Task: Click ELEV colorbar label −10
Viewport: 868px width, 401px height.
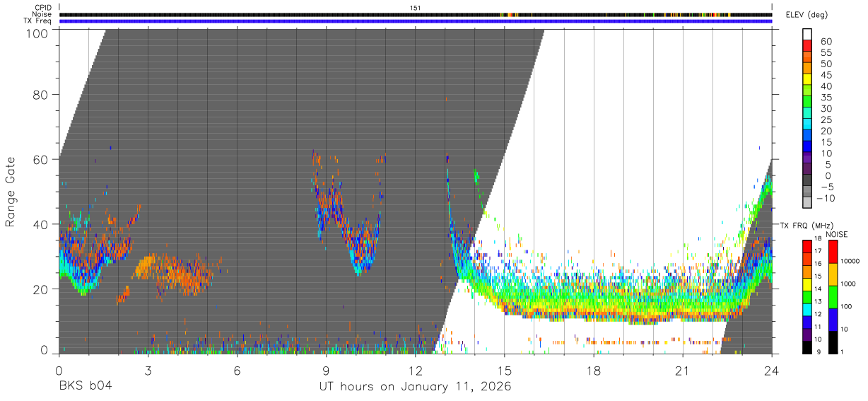Action: pyautogui.click(x=825, y=198)
